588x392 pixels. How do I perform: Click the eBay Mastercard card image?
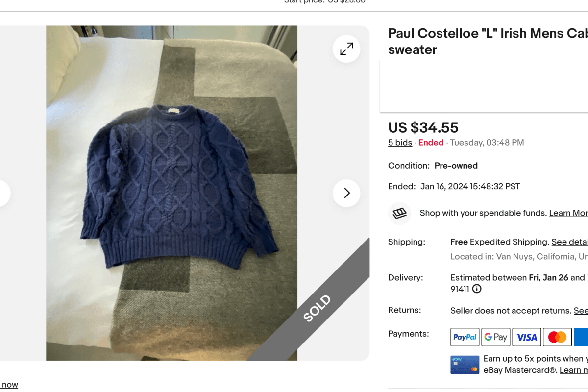pos(465,365)
